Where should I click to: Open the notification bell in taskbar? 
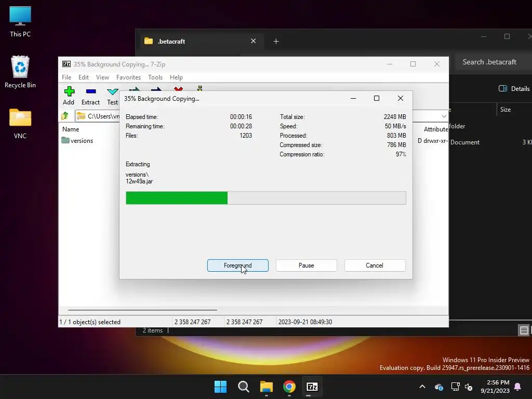[x=518, y=387]
